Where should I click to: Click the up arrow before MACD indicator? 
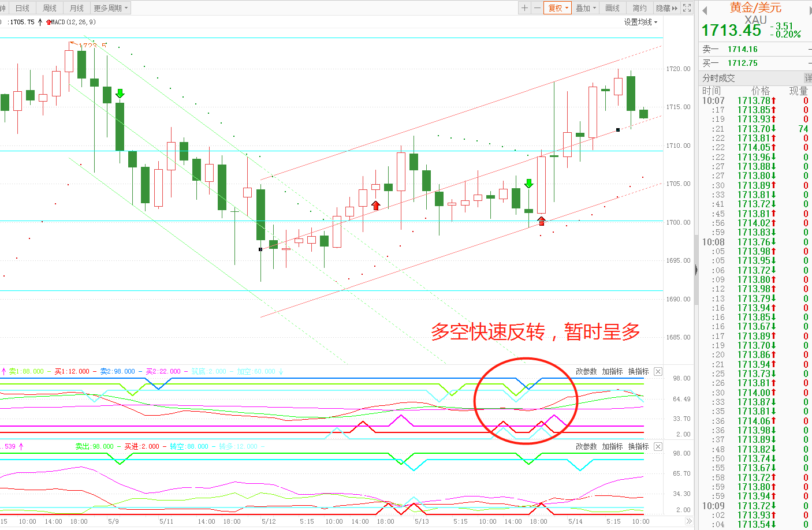40,22
